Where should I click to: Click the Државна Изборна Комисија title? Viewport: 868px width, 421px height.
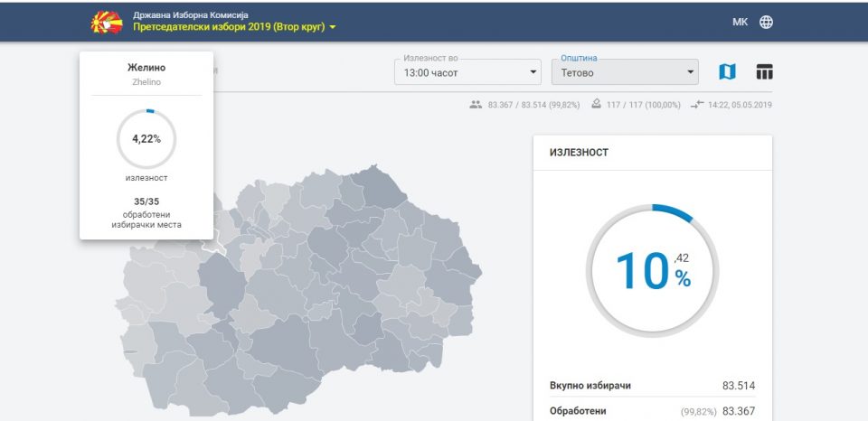(x=191, y=15)
